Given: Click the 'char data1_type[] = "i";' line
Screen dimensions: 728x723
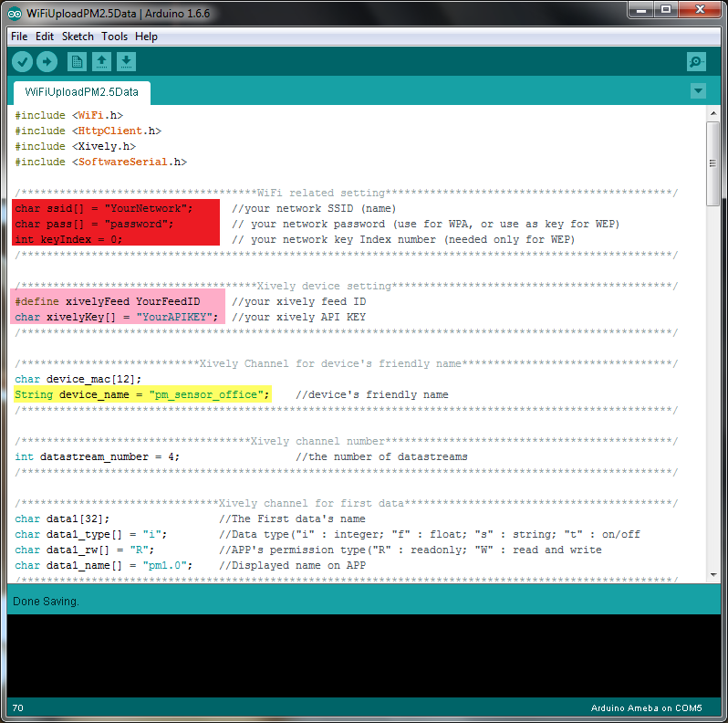Looking at the screenshot, I should (x=91, y=534).
